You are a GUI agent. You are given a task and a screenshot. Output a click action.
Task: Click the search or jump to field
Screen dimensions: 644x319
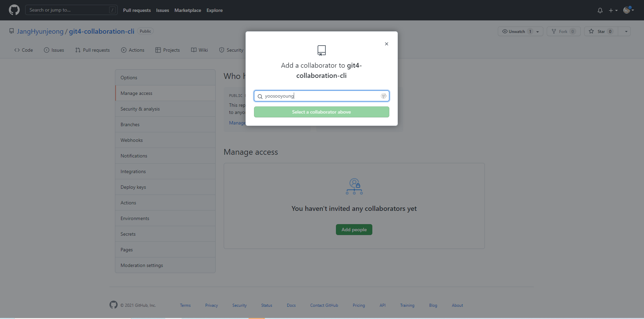(71, 10)
